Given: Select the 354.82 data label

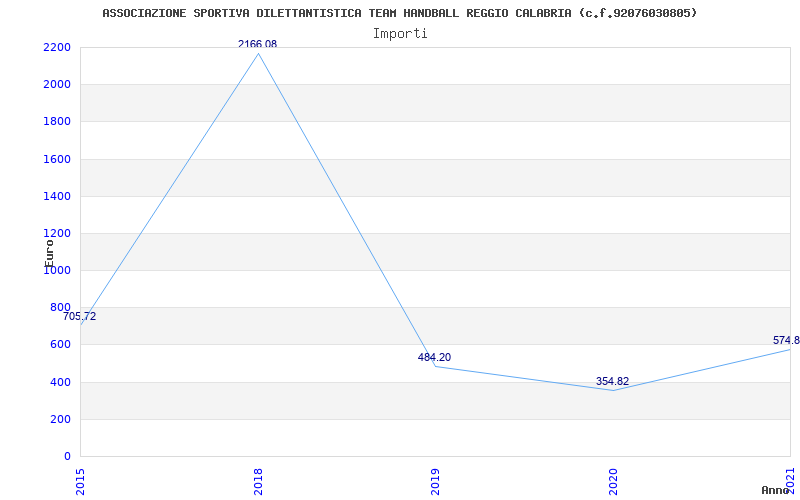Looking at the screenshot, I should pos(612,382).
